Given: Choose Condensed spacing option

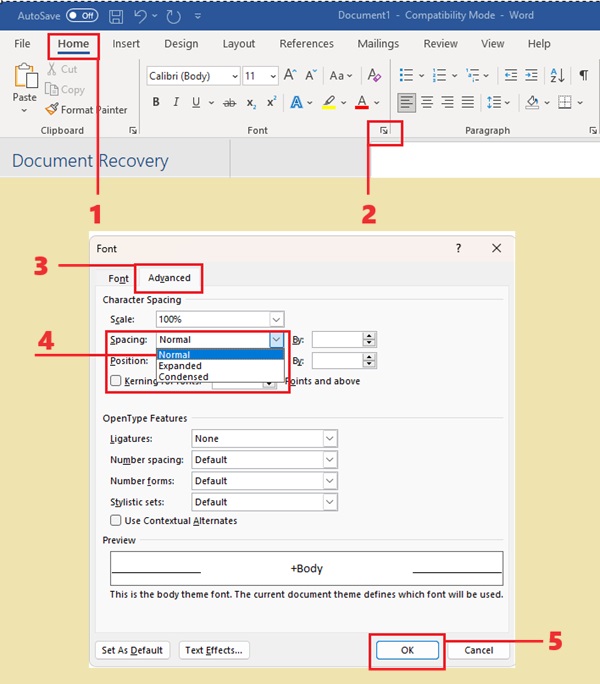Looking at the screenshot, I should click(220, 376).
